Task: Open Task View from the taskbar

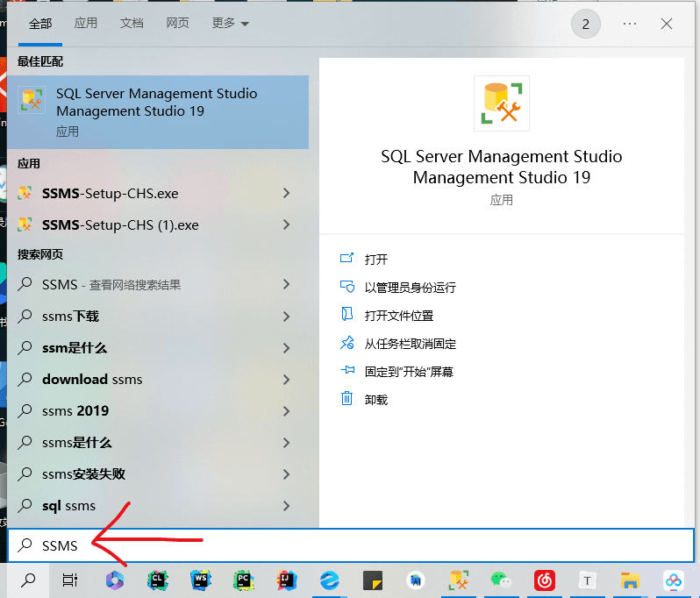Action: [x=69, y=580]
